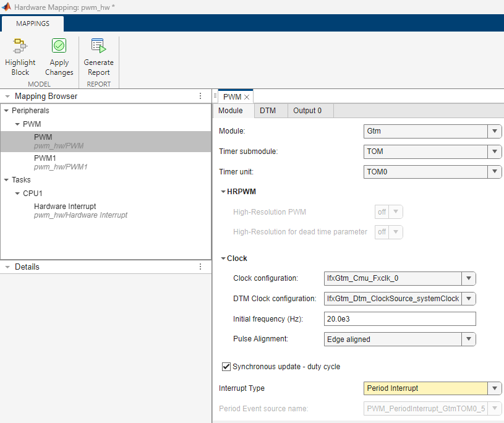Disable Synchronous update - duty cycle

coord(226,366)
